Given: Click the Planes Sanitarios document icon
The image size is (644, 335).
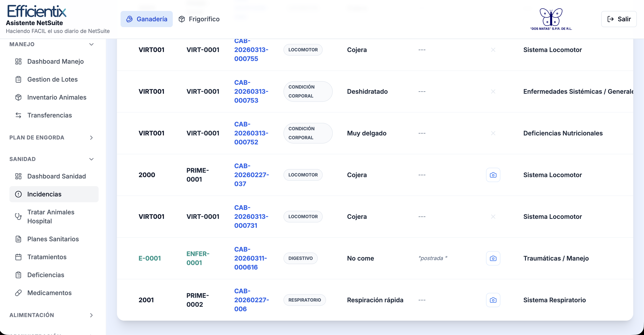Looking at the screenshot, I should point(18,239).
